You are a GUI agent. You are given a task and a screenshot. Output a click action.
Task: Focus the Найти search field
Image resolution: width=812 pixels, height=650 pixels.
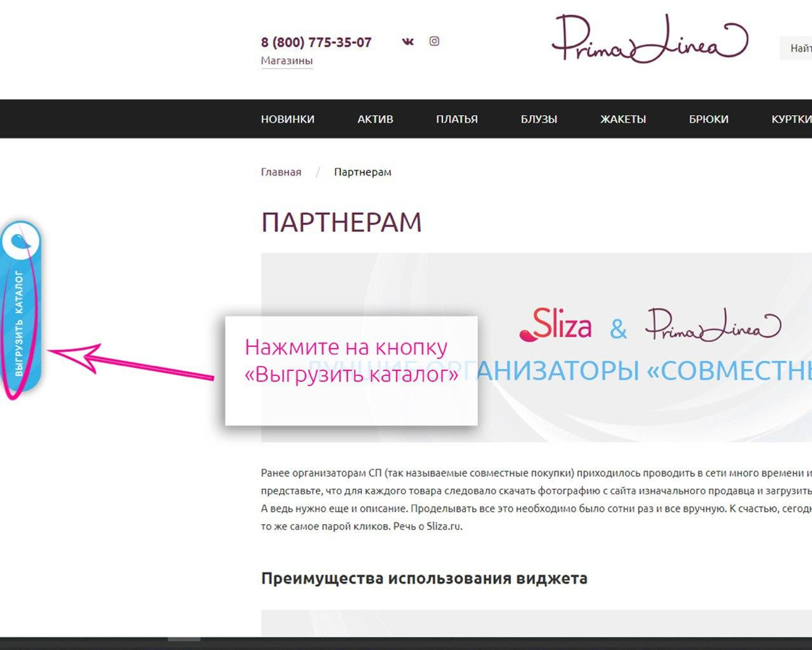pos(796,48)
